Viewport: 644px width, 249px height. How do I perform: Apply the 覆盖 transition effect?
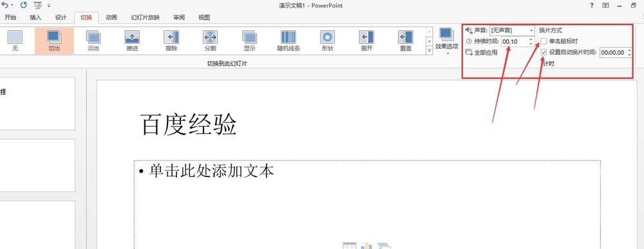[405, 41]
